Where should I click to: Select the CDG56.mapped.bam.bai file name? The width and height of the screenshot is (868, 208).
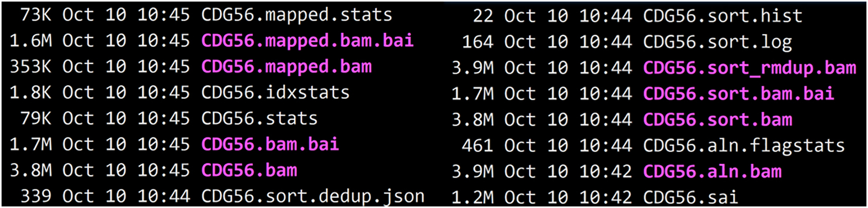pyautogui.click(x=307, y=41)
